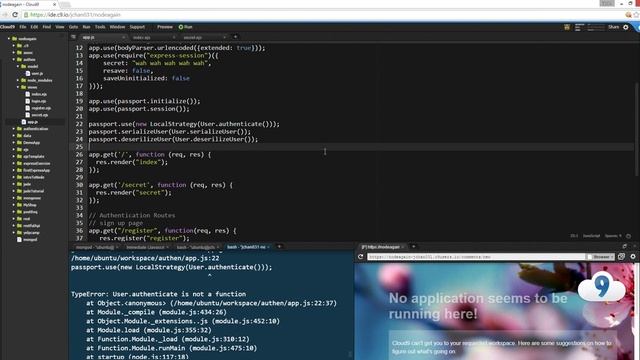Open secret.ejs in the file tree
640x360 pixels.
[40, 115]
